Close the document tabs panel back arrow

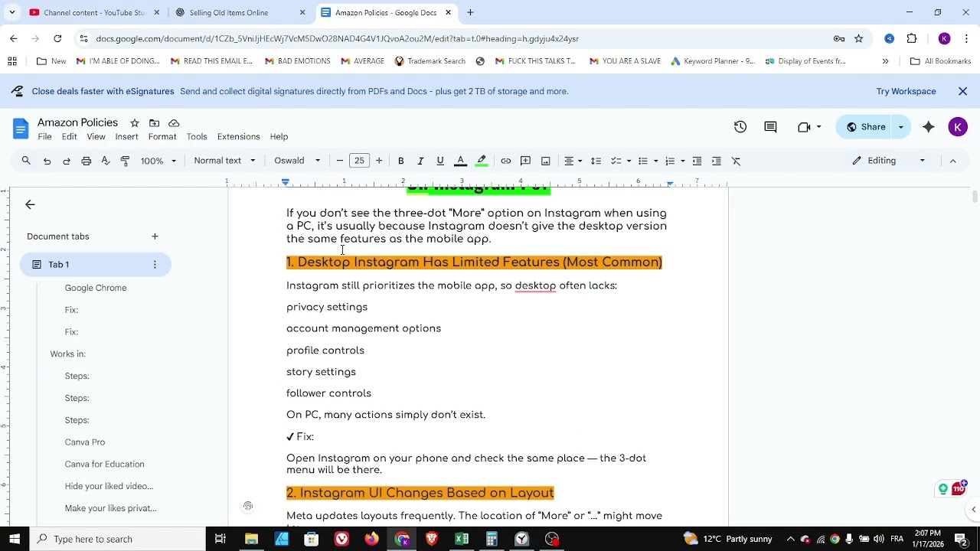30,204
